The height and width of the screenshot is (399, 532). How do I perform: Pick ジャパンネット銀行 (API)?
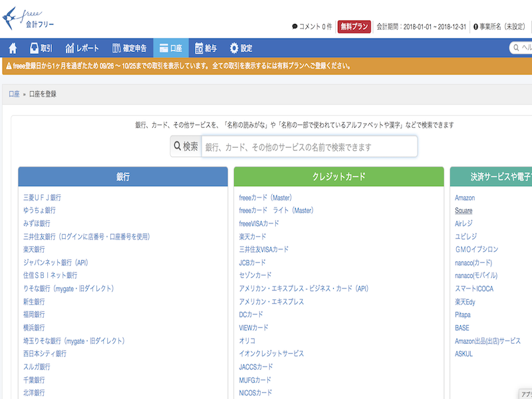pos(56,263)
